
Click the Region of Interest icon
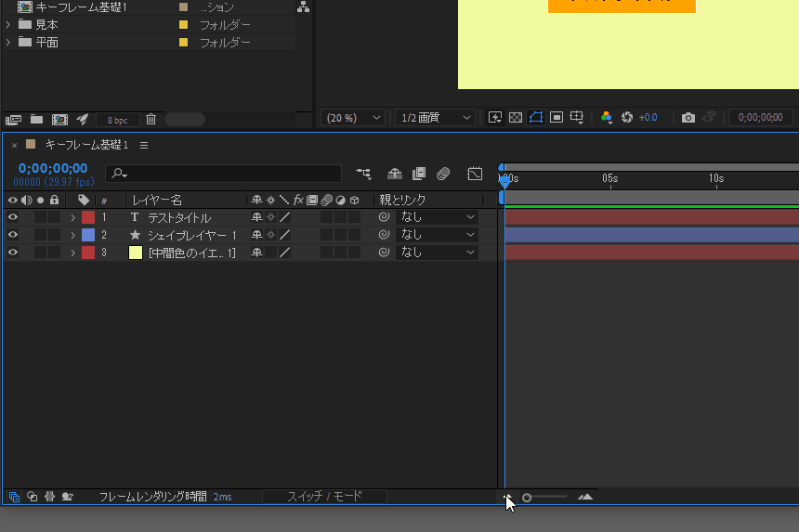point(557,118)
